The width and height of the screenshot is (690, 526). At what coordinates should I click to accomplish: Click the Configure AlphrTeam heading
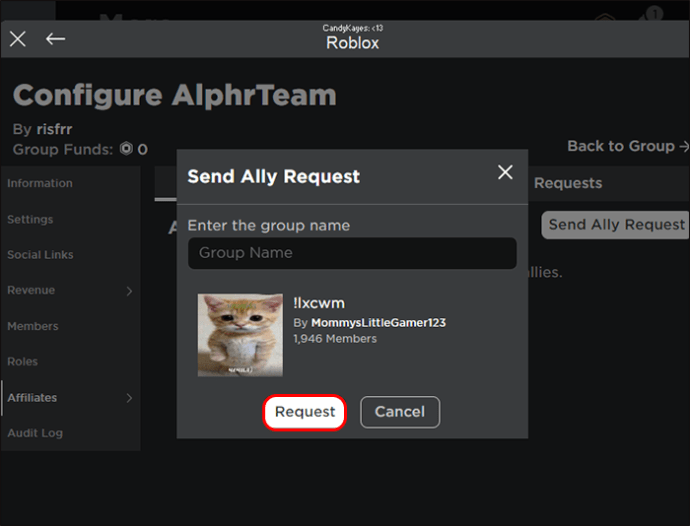(x=175, y=96)
